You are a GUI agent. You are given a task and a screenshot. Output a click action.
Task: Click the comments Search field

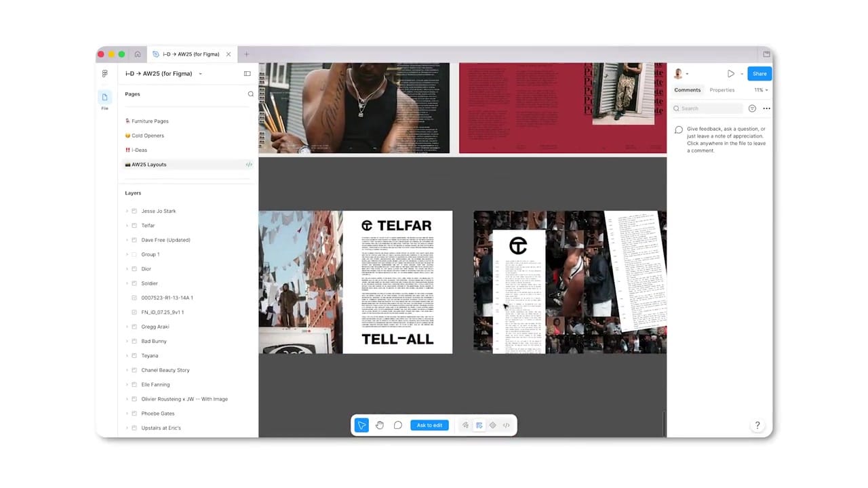[707, 108]
